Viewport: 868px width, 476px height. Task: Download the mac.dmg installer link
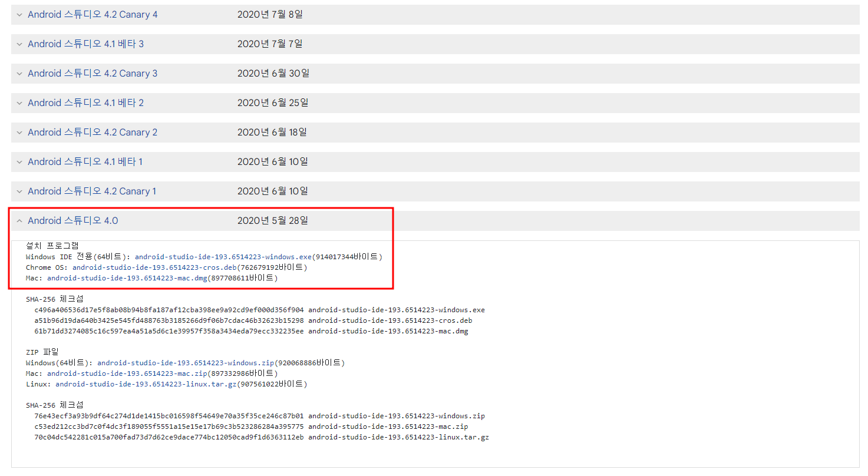(x=126, y=278)
